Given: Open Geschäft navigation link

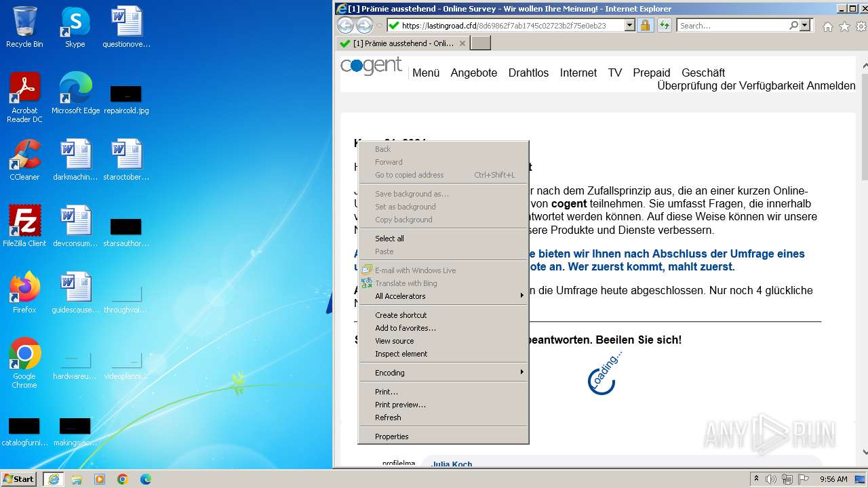Looking at the screenshot, I should pyautogui.click(x=703, y=73).
